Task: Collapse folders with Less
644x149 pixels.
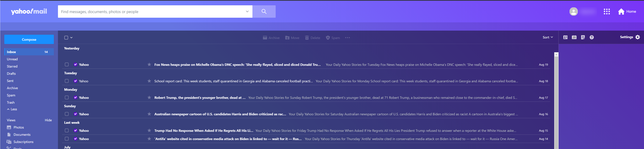Action: click(12, 109)
